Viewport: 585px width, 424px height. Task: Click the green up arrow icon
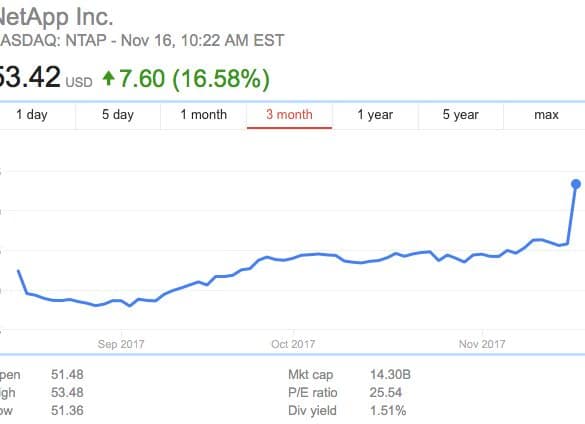click(108, 78)
